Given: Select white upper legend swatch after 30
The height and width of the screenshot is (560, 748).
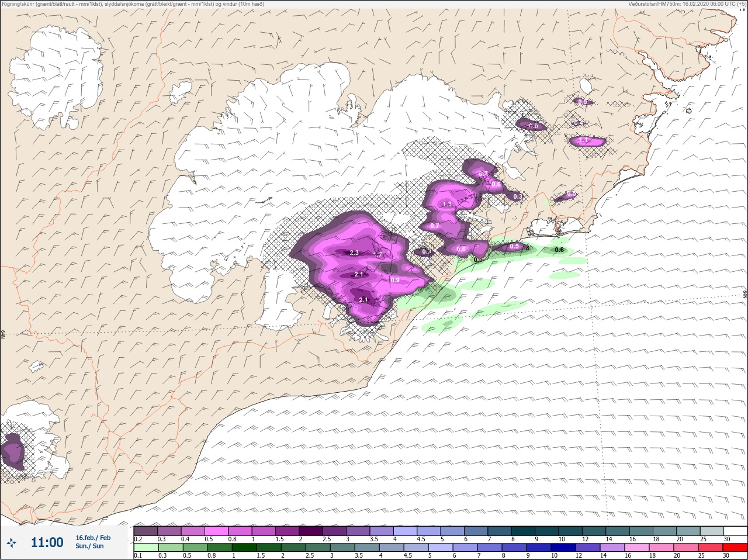Looking at the screenshot, I should [x=736, y=531].
